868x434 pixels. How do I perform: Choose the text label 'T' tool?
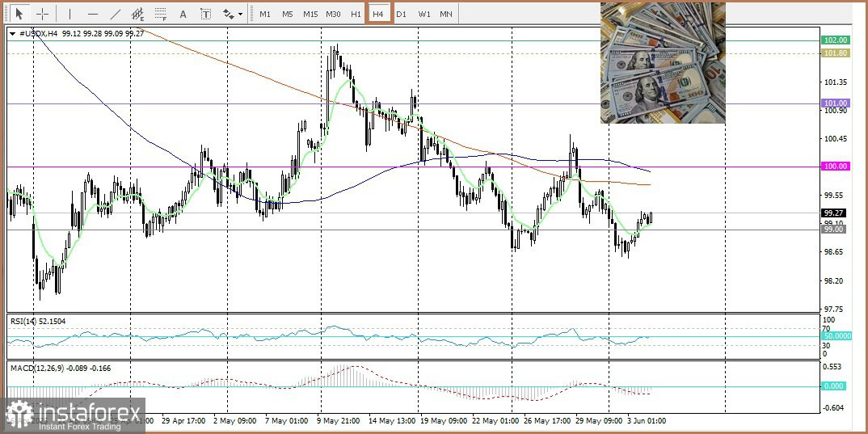[206, 14]
